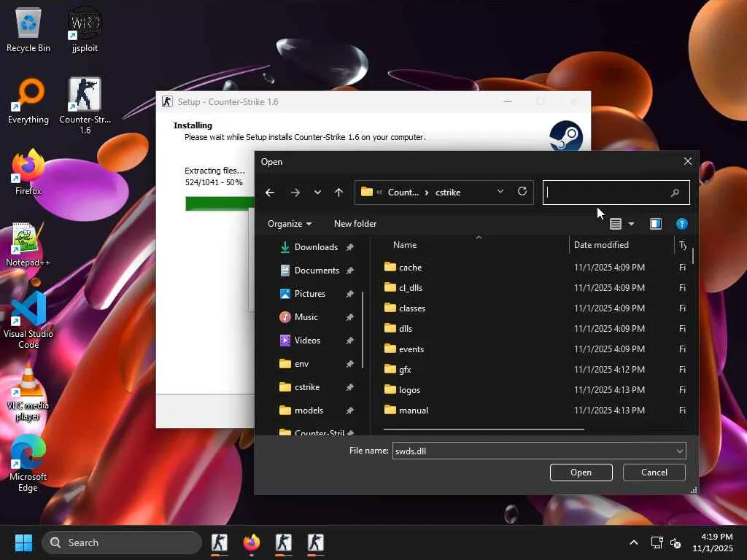The width and height of the screenshot is (747, 560).
Task: Select pinned cstrike folder in the navigation pane
Action: (307, 387)
